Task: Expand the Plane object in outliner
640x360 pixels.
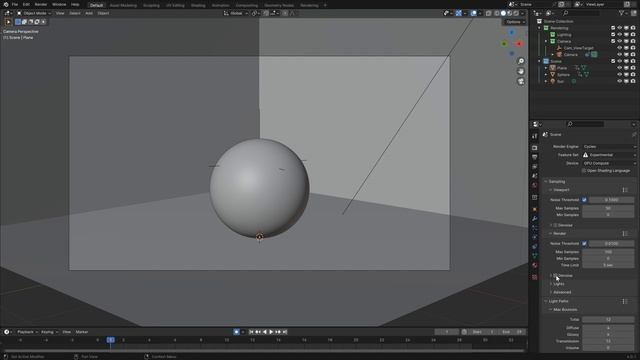Action: point(546,68)
